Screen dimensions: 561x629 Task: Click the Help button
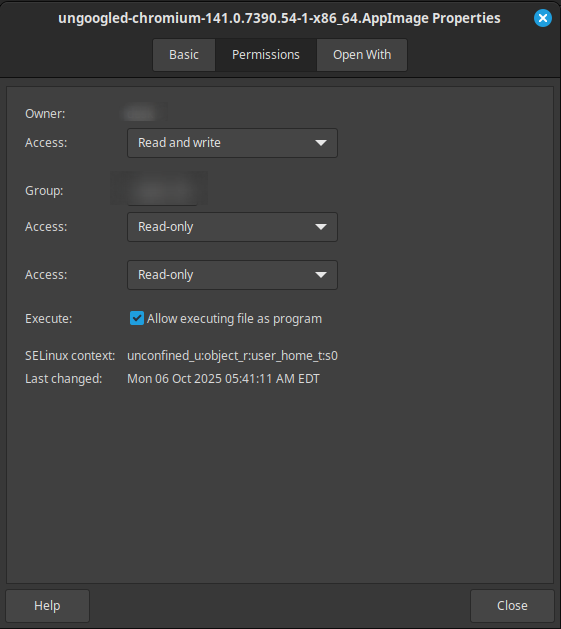[x=47, y=605]
